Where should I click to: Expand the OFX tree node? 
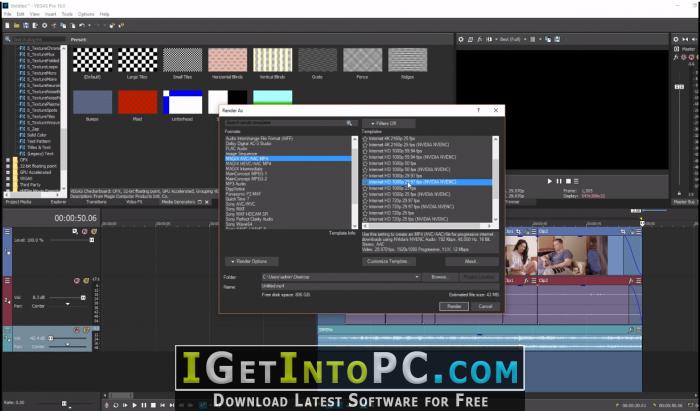point(8,160)
